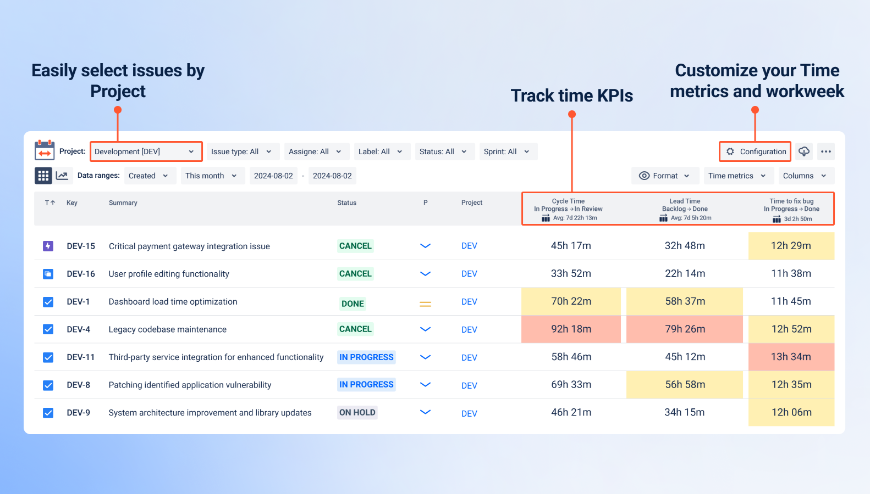Screen dimensions: 870x494
Task: Click the Lead Time column header
Action: coord(685,209)
